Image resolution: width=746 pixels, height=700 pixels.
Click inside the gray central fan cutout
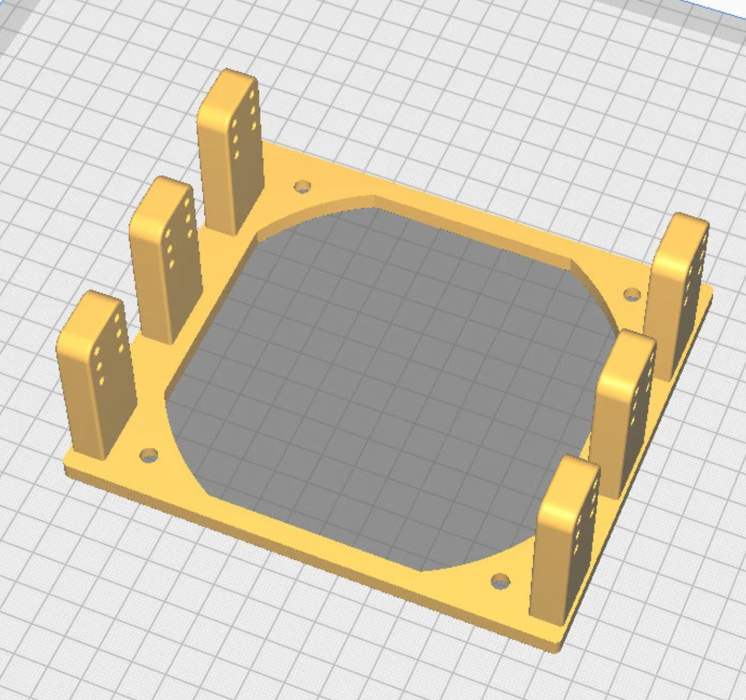[383, 383]
